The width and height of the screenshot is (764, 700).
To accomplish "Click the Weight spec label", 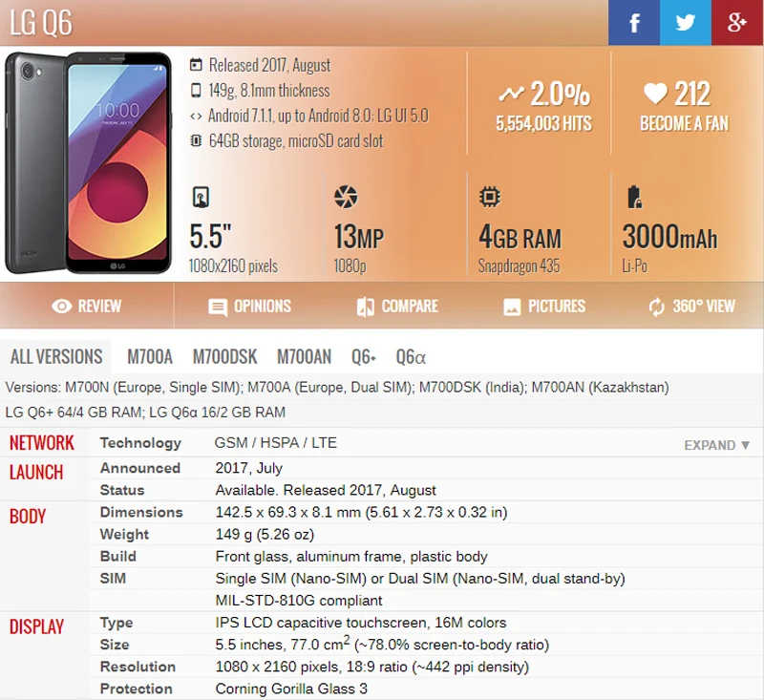I will [x=124, y=535].
